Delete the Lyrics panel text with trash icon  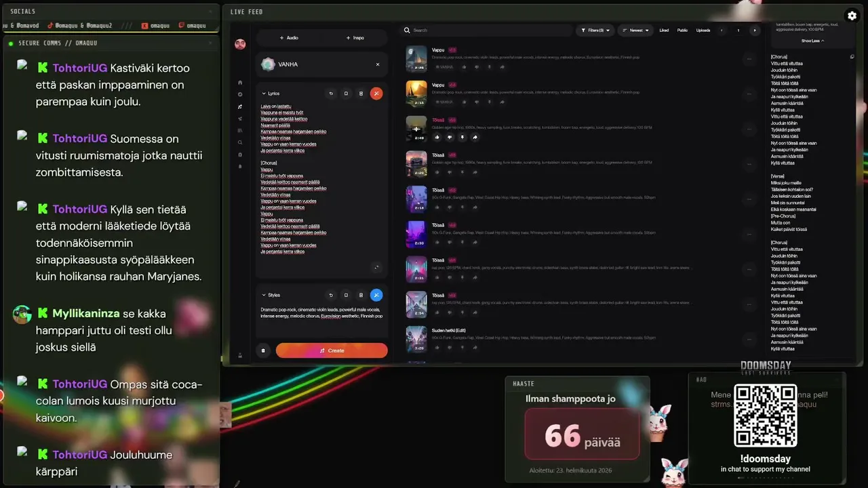pos(361,94)
